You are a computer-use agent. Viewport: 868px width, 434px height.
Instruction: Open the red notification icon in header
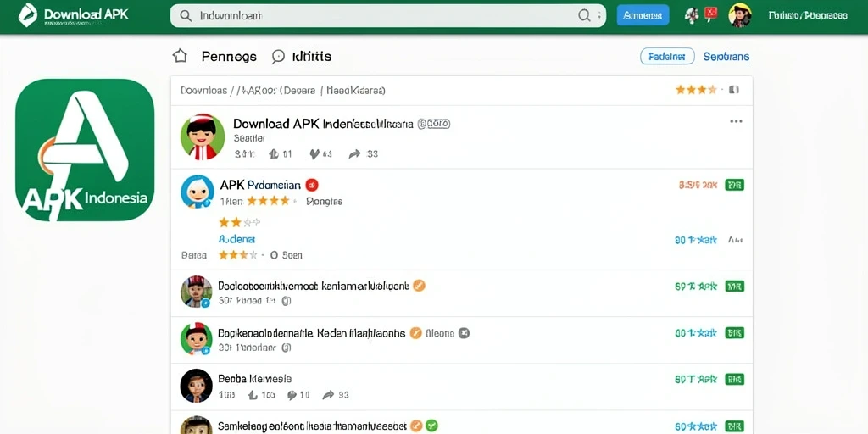pyautogui.click(x=711, y=14)
